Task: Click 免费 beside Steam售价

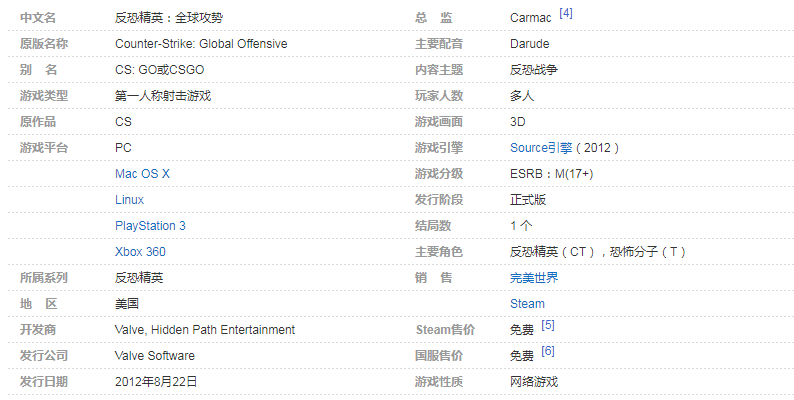Action: click(522, 330)
